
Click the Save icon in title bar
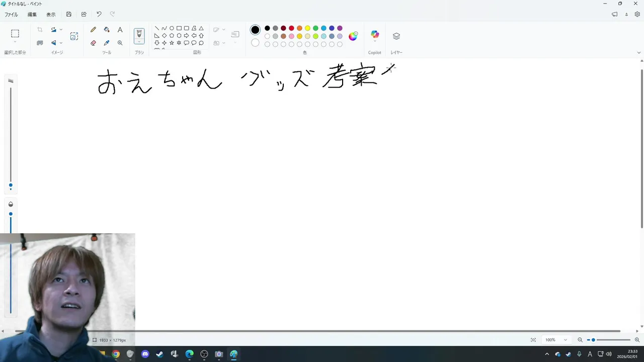coord(69,15)
